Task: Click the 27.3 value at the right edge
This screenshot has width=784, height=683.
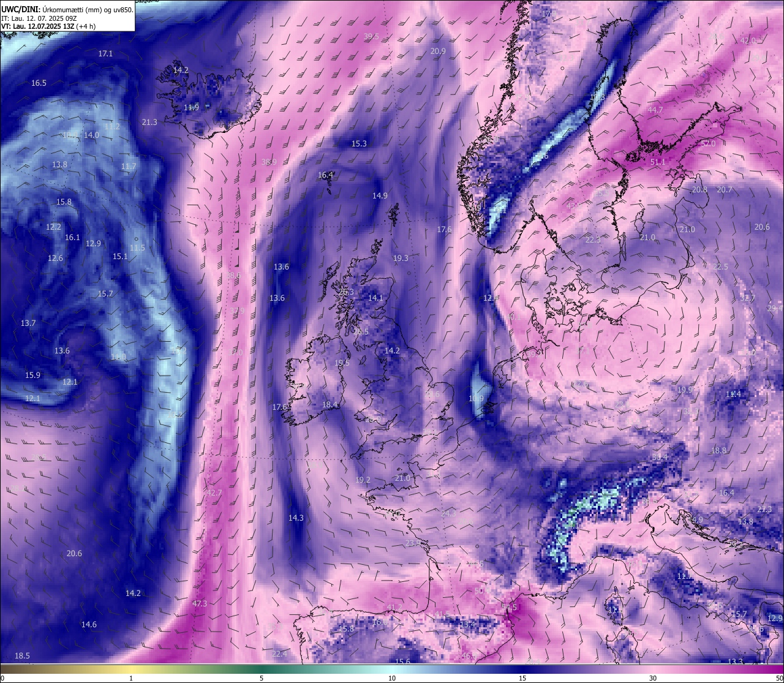Action: [x=764, y=510]
